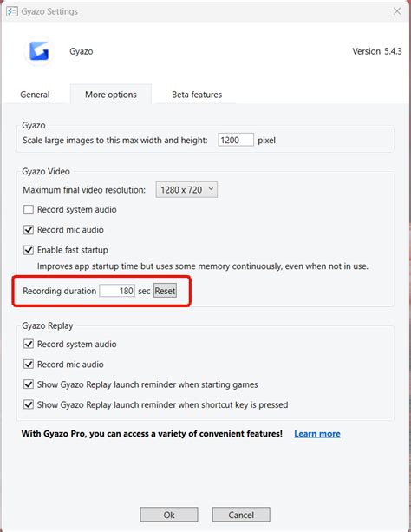Switch to the General tab

(x=35, y=95)
